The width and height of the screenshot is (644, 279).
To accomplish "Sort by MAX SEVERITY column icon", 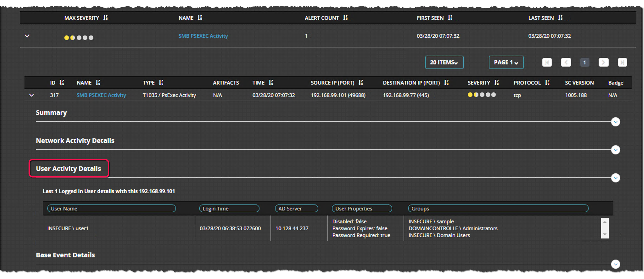I will pyautogui.click(x=105, y=18).
